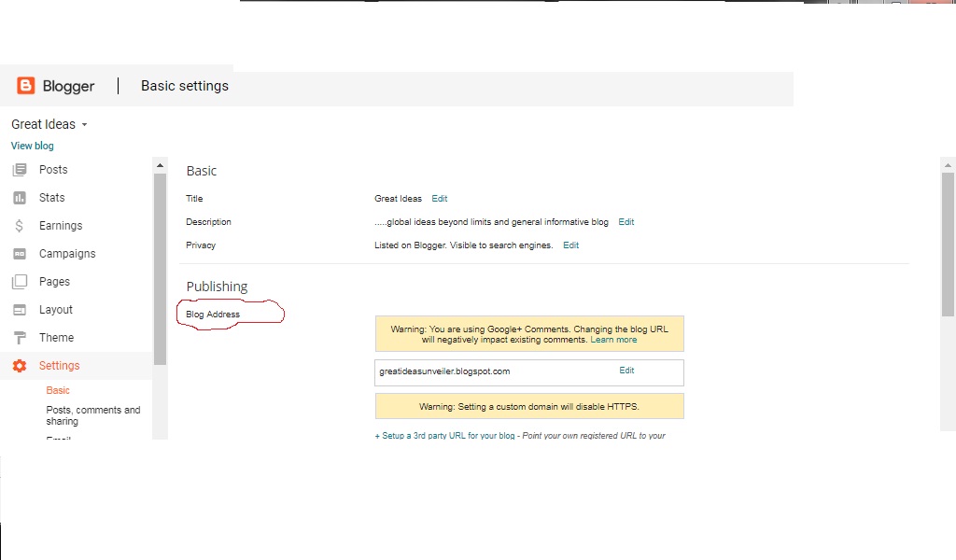
Task: Edit the Privacy setting
Action: (570, 245)
